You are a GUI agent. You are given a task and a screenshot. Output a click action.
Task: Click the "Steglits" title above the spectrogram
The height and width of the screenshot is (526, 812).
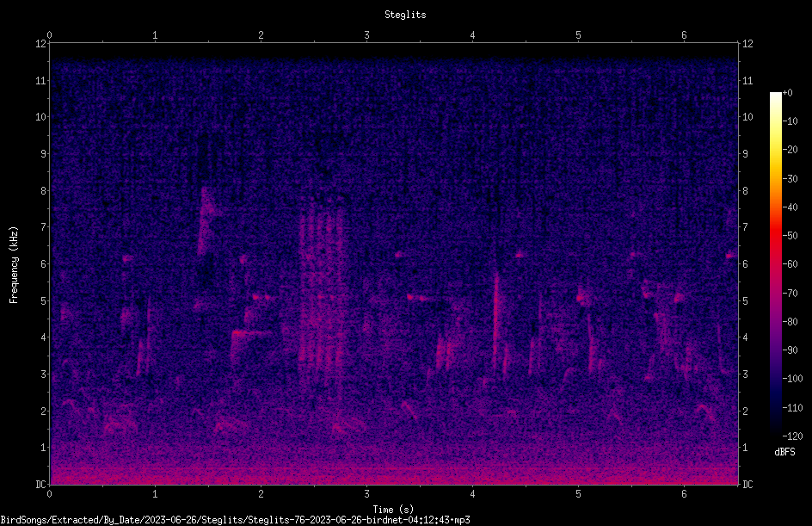pos(405,15)
